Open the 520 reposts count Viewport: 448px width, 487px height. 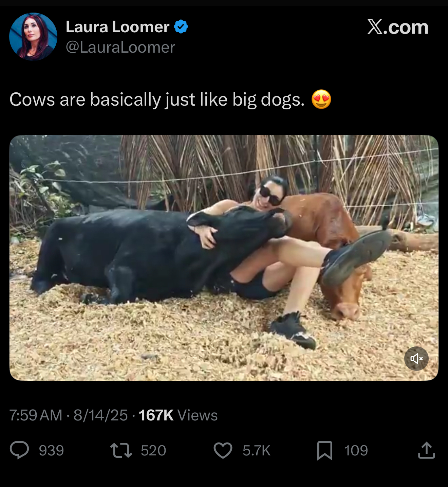pyautogui.click(x=153, y=451)
